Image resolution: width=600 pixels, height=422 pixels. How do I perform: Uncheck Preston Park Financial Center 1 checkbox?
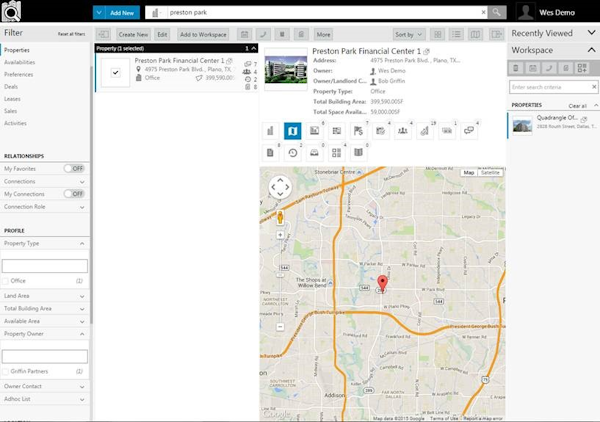[x=116, y=73]
